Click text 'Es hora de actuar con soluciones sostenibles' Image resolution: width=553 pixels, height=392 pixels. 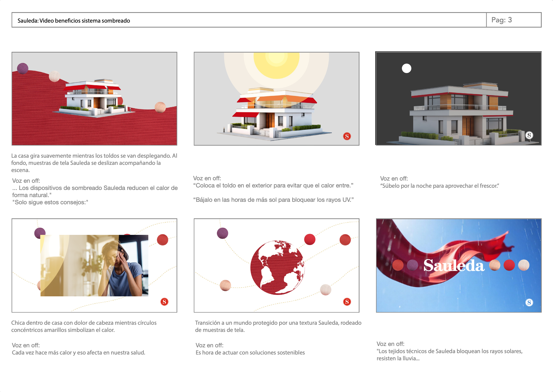(x=250, y=353)
